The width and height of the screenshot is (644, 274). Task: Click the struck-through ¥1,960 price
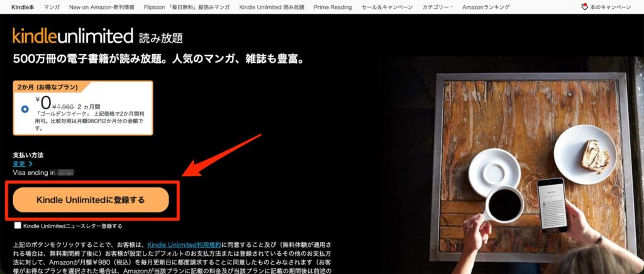click(63, 106)
